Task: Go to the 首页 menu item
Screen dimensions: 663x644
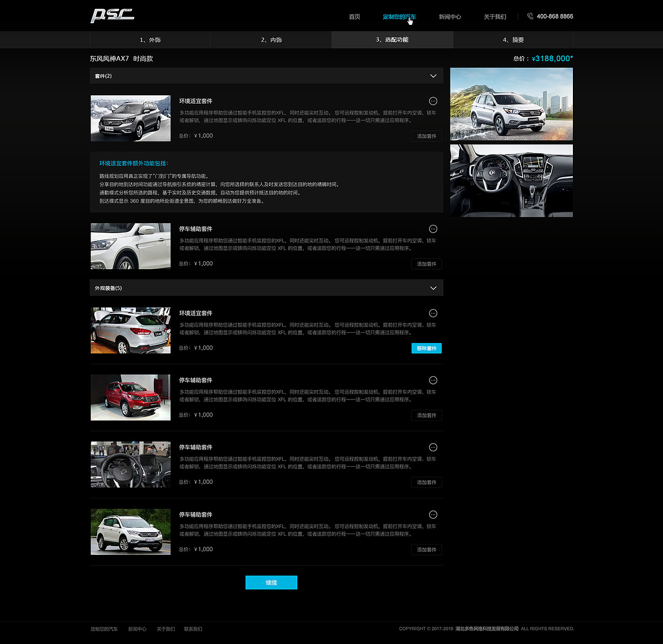Action: pos(354,17)
